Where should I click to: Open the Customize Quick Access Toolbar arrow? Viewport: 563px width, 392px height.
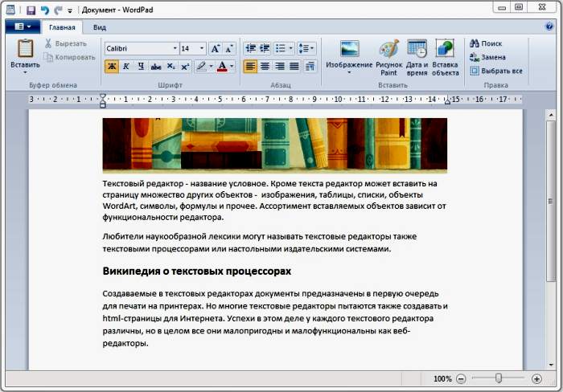(70, 10)
